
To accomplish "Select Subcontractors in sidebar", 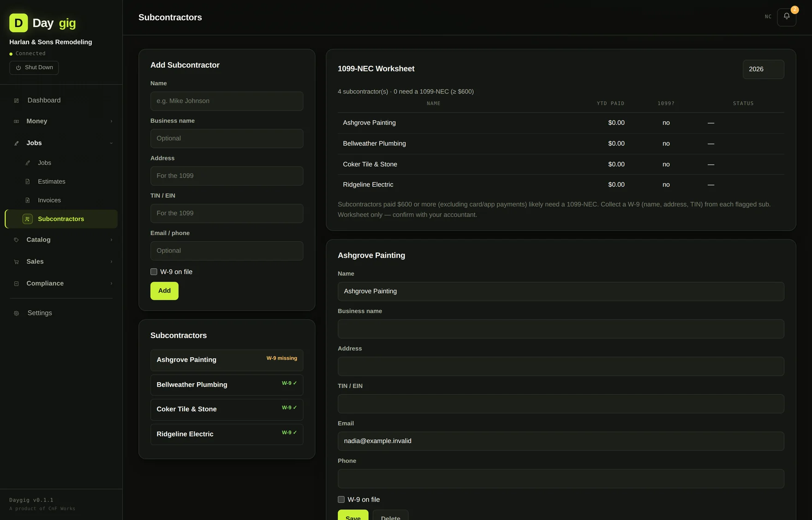I will pos(61,219).
